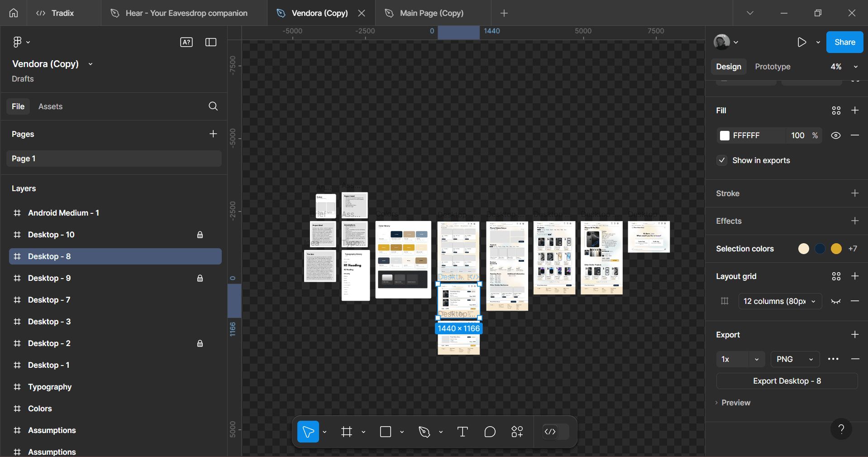Viewport: 868px width, 457px height.
Task: Open the Actions tool
Action: coord(517,432)
